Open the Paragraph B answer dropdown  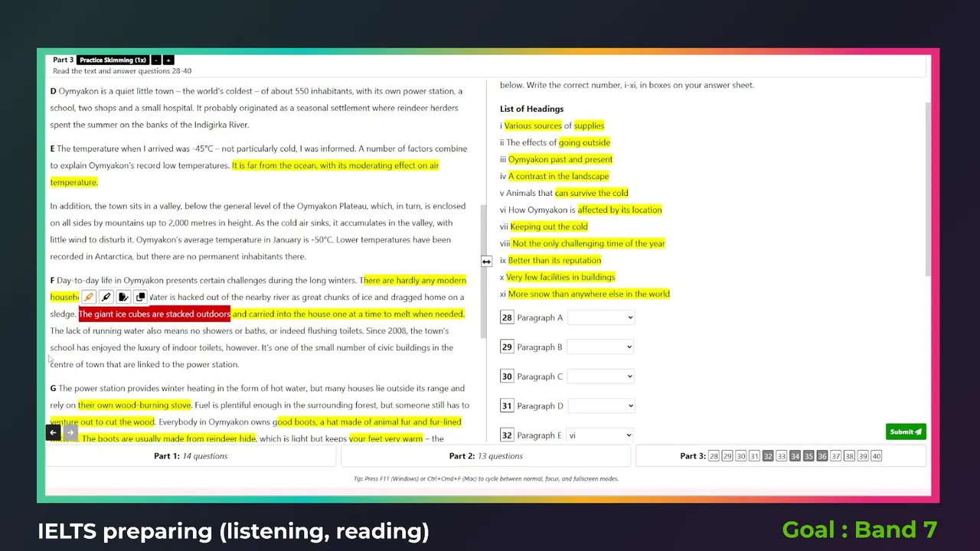coord(601,347)
